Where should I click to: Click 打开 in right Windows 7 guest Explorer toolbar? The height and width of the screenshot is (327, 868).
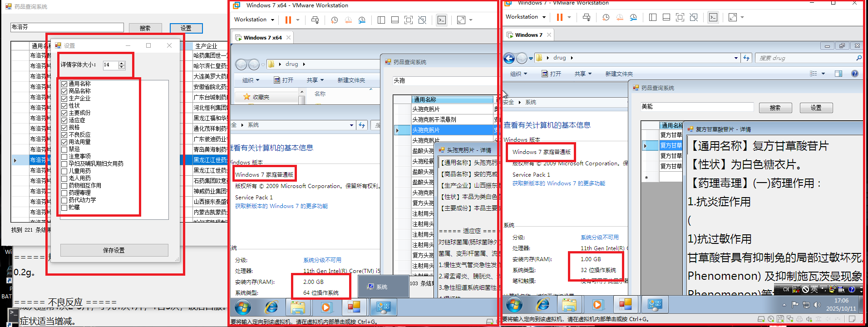click(552, 74)
